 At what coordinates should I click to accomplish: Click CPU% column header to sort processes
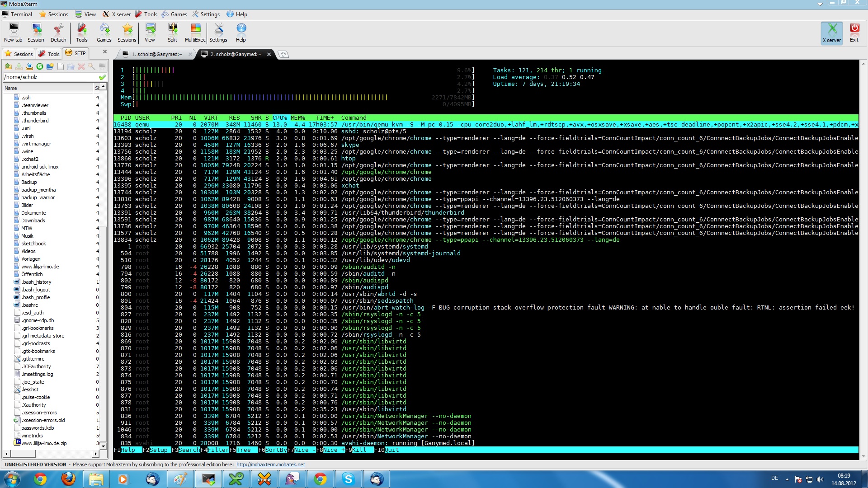(278, 117)
